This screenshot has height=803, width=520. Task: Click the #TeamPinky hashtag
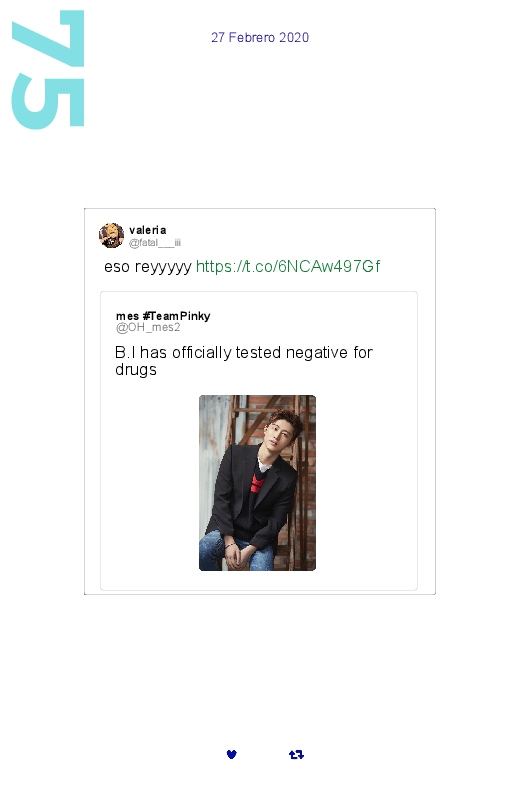click(x=177, y=316)
